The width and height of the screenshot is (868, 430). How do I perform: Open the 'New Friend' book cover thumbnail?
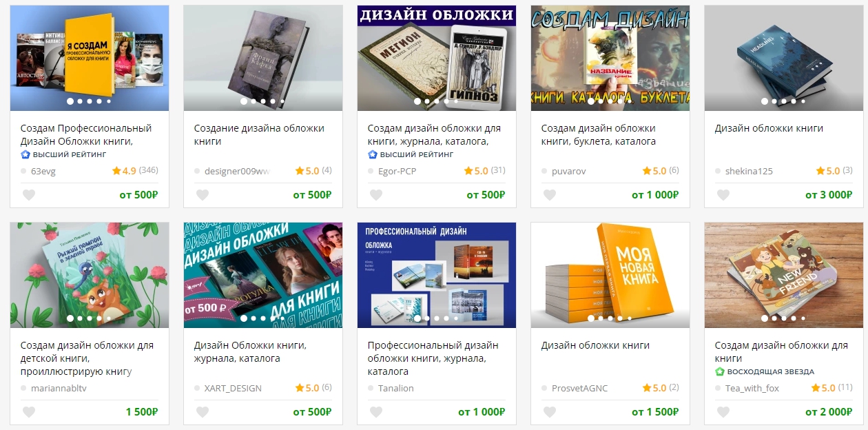pos(784,275)
